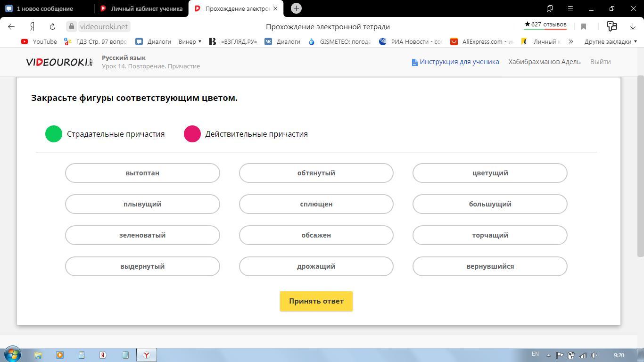The width and height of the screenshot is (644, 362).
Task: Click the VIDEOUROKI logo
Action: [x=59, y=62]
